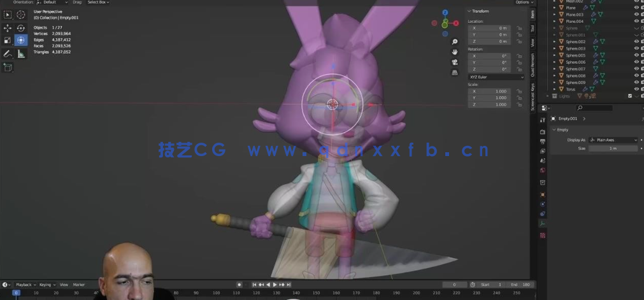The width and height of the screenshot is (644, 300).
Task: Click the Empty Size 1 m field
Action: (613, 148)
